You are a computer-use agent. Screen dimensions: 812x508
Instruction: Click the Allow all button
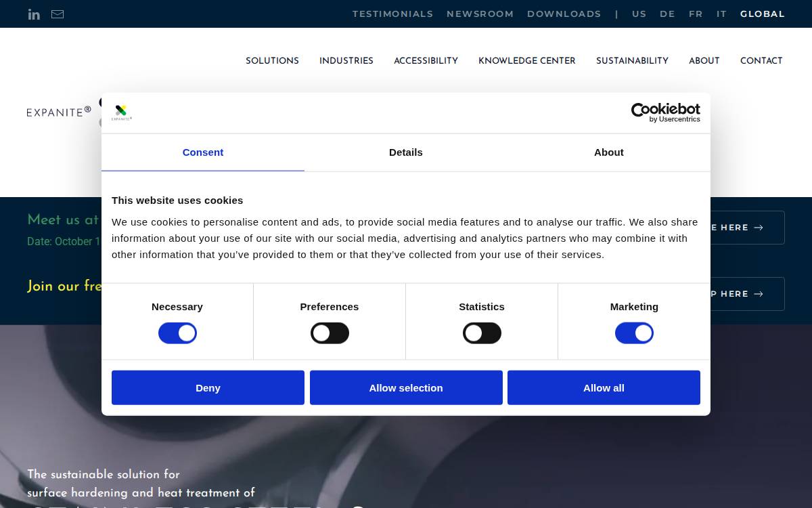pos(604,387)
